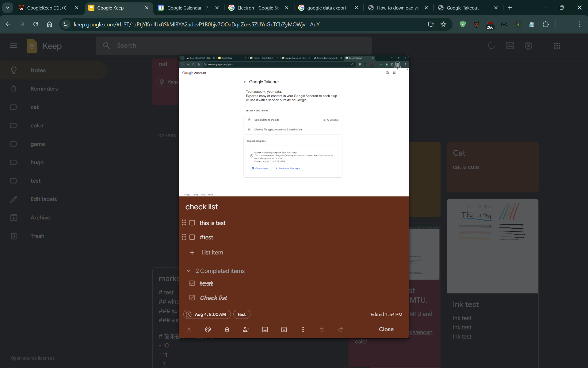The height and width of the screenshot is (368, 588).
Task: Check the "this is test" checkbox
Action: tap(192, 223)
